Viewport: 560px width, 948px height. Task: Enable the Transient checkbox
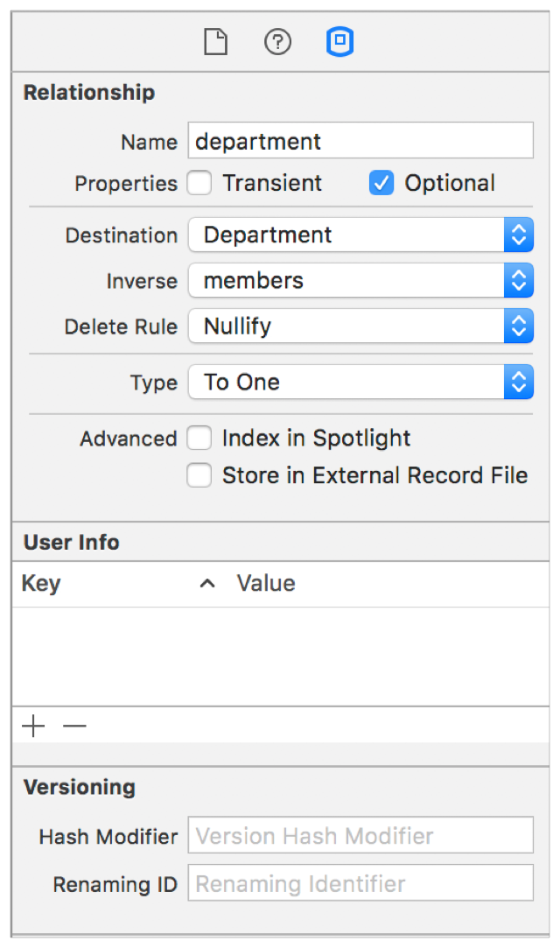200,184
